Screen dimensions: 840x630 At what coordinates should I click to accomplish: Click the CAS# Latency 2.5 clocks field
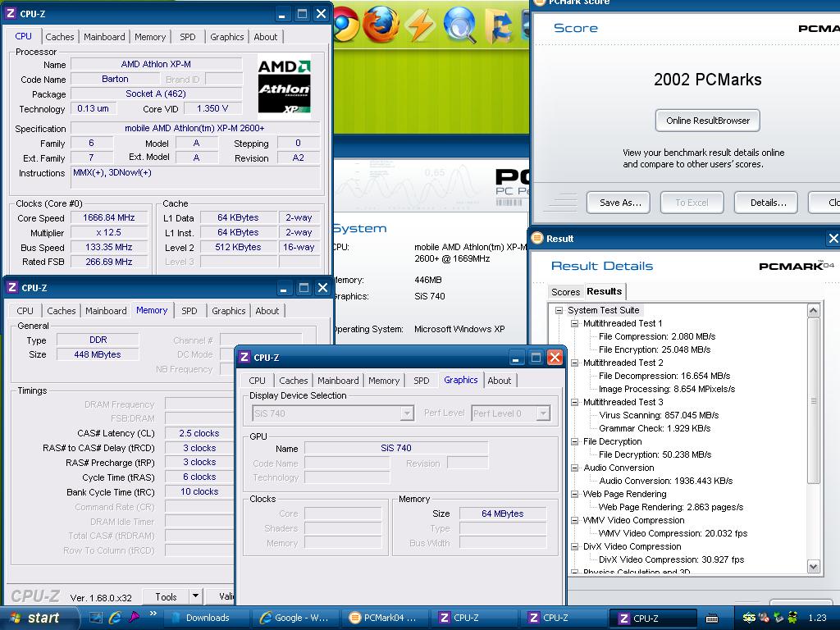coord(199,433)
